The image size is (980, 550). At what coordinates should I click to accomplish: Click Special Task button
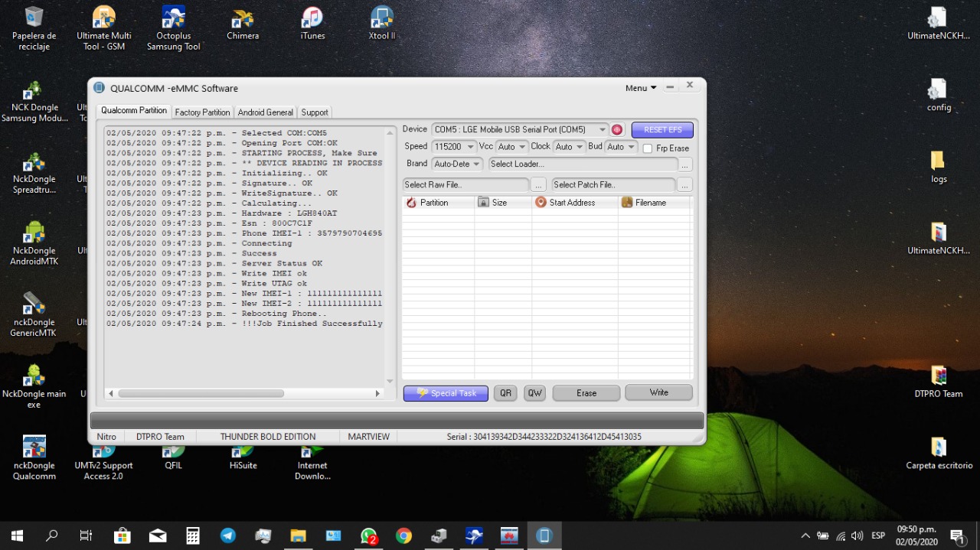(x=445, y=393)
